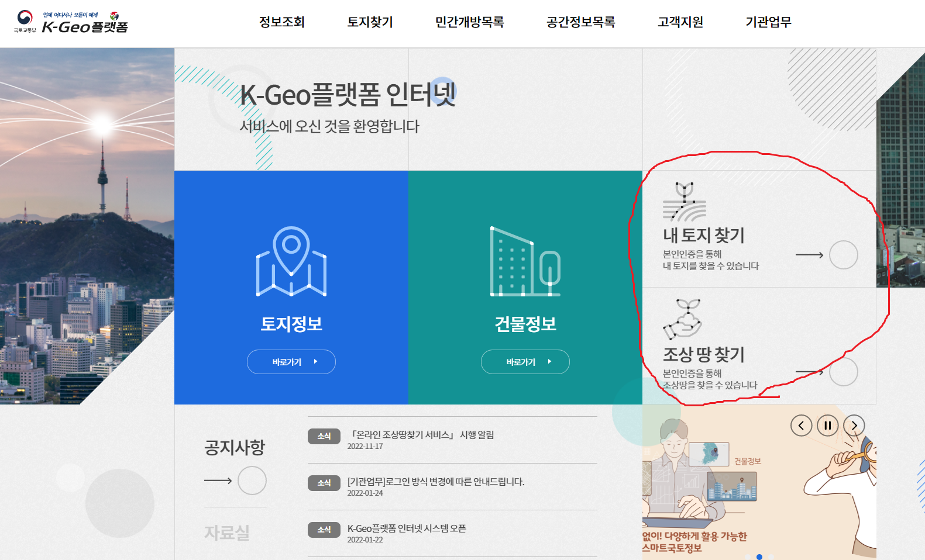This screenshot has width=925, height=560.
Task: Open notice [기관업무]로그인 방식 변경에 따른 안내드립니다.
Action: coord(436,482)
